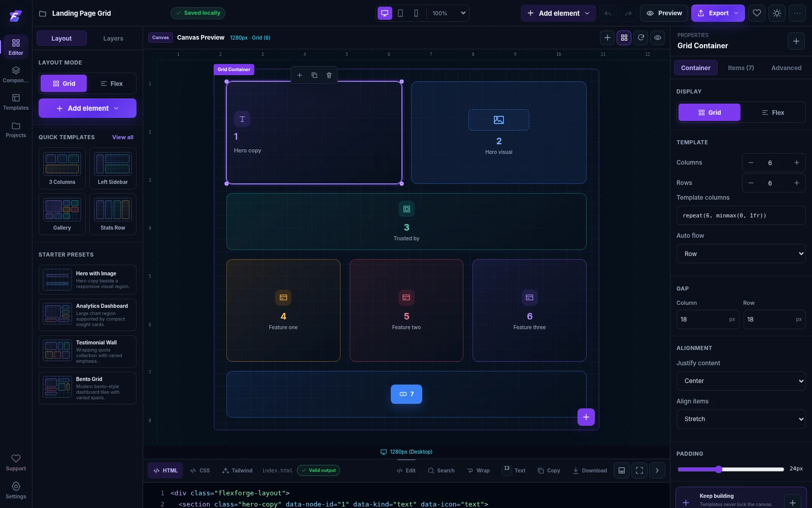812x508 pixels.
Task: Delete the selected Hero copy cell
Action: coord(329,75)
